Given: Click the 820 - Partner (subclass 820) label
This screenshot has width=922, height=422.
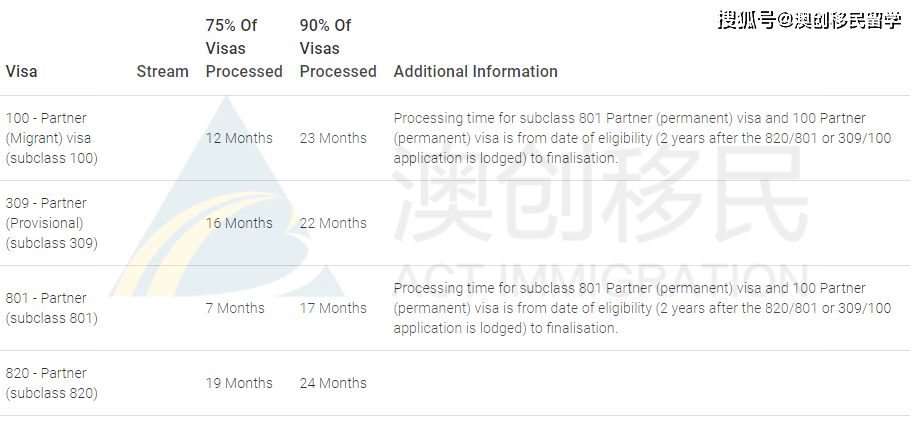Looking at the screenshot, I should tap(52, 383).
